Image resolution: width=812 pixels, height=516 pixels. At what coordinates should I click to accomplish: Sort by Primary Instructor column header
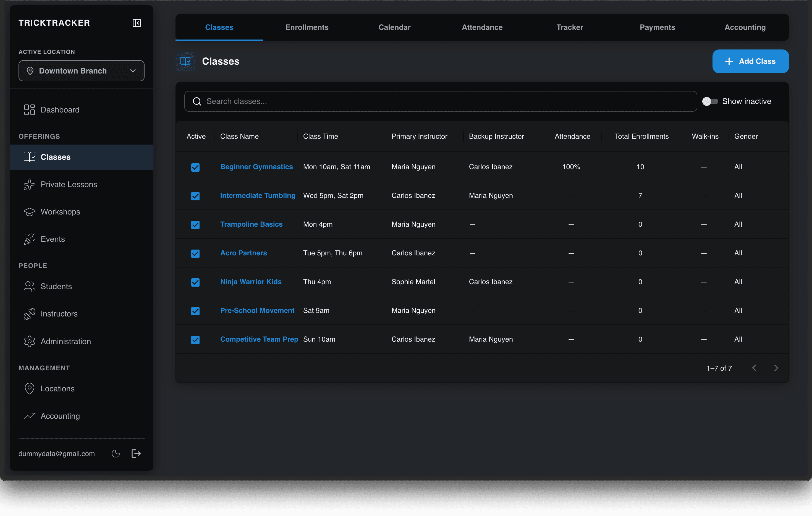(419, 136)
